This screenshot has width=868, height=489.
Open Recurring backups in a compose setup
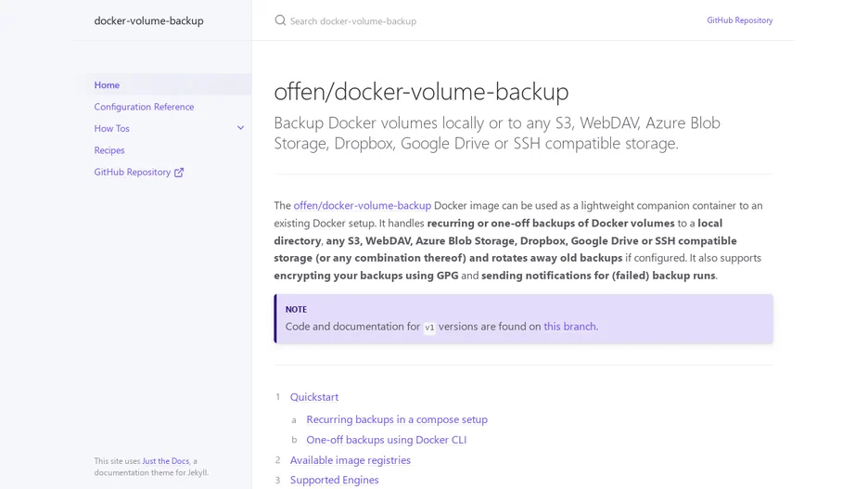[x=397, y=419]
